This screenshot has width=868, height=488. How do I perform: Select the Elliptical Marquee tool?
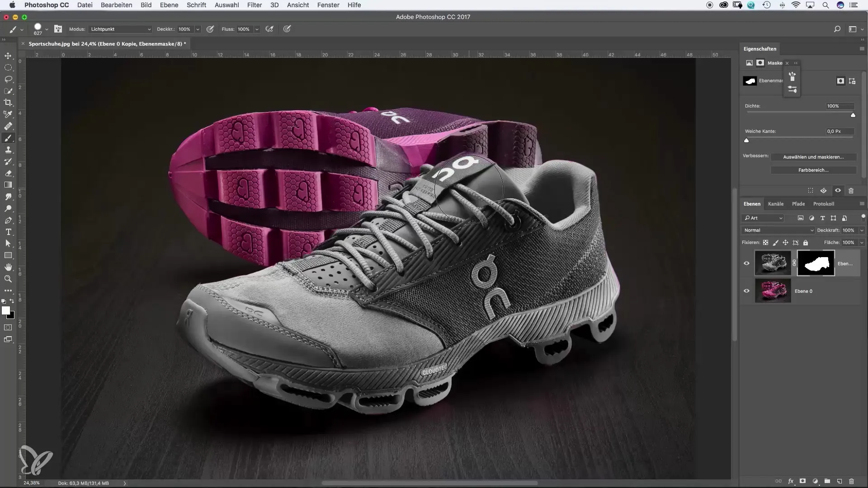(8, 67)
